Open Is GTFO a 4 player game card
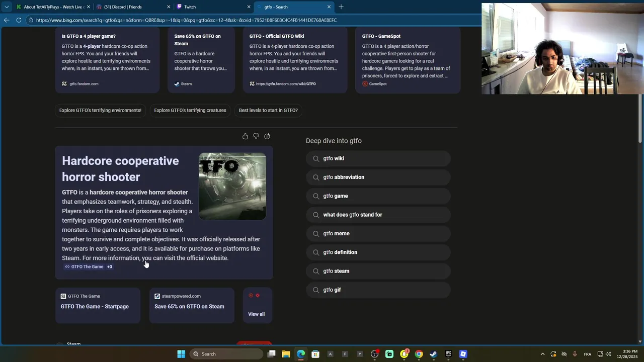 [107, 60]
